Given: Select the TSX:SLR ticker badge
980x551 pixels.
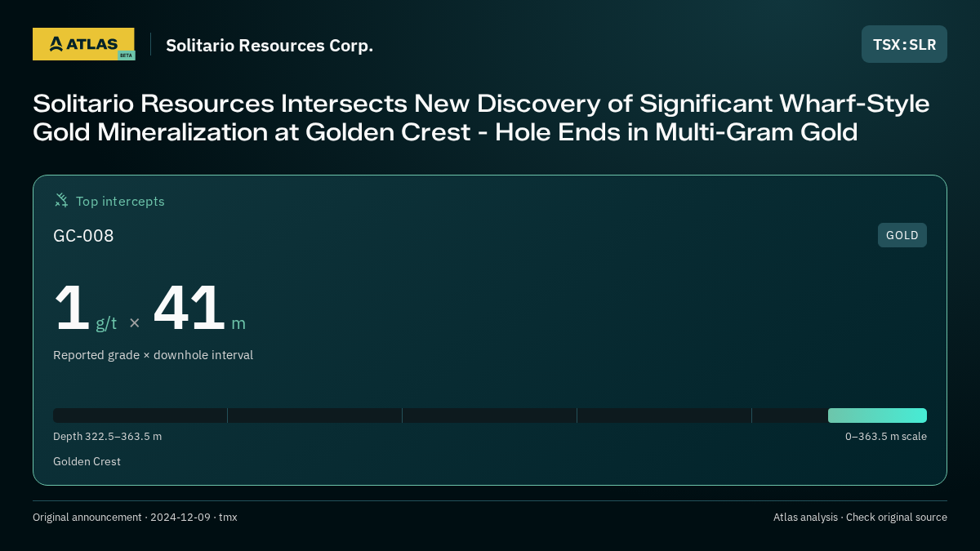Looking at the screenshot, I should click(904, 44).
